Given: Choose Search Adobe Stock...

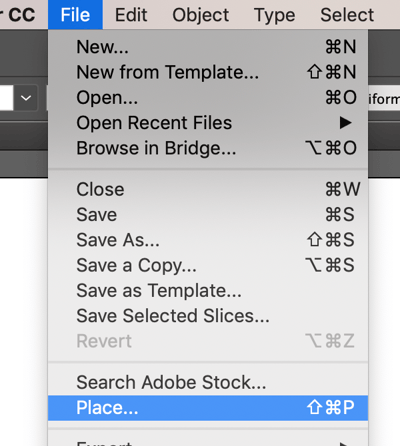Looking at the screenshot, I should pyautogui.click(x=208, y=382).
